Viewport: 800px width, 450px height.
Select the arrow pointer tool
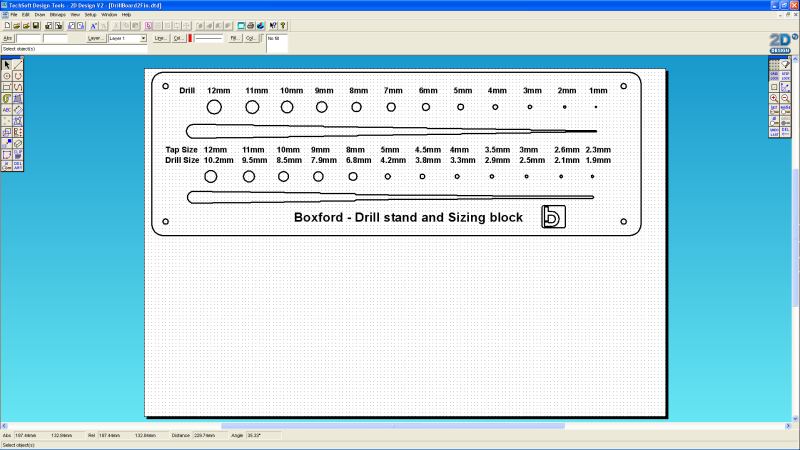tap(7, 65)
